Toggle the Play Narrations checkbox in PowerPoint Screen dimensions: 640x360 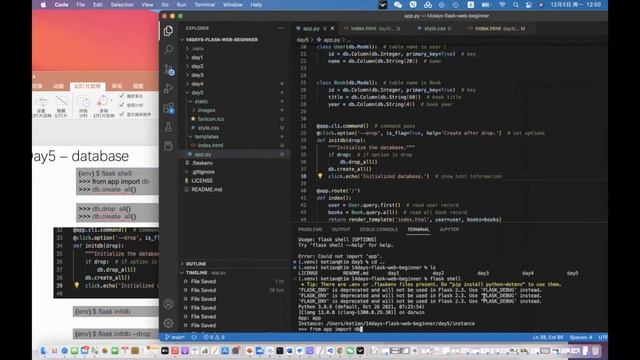pos(122,96)
